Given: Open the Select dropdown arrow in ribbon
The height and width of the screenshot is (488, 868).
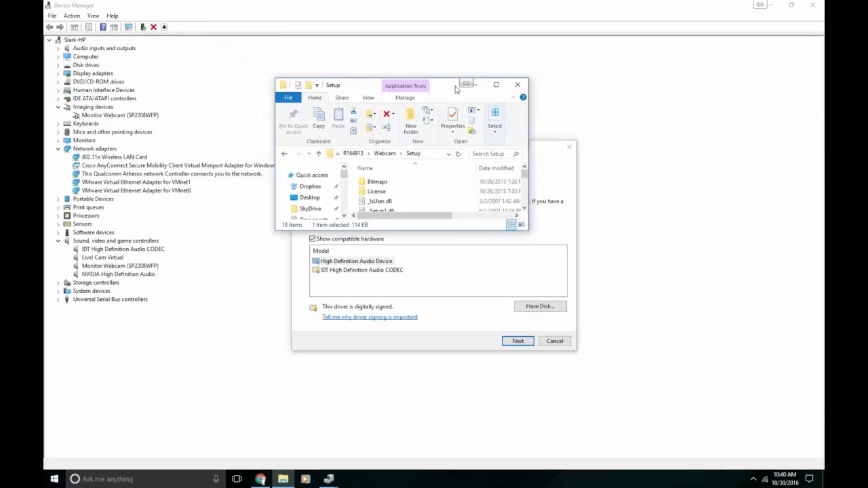Looking at the screenshot, I should pyautogui.click(x=495, y=131).
